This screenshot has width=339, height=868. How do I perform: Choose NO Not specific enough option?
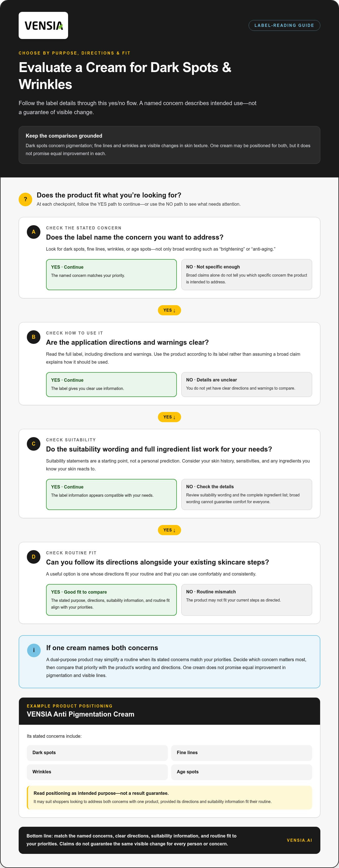pyautogui.click(x=246, y=275)
